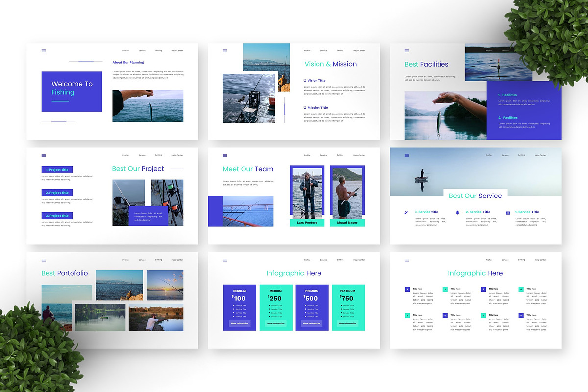Viewport: 588px width, 392px height.
Task: Click asterisk icon beside 2. Service Title
Action: (458, 213)
